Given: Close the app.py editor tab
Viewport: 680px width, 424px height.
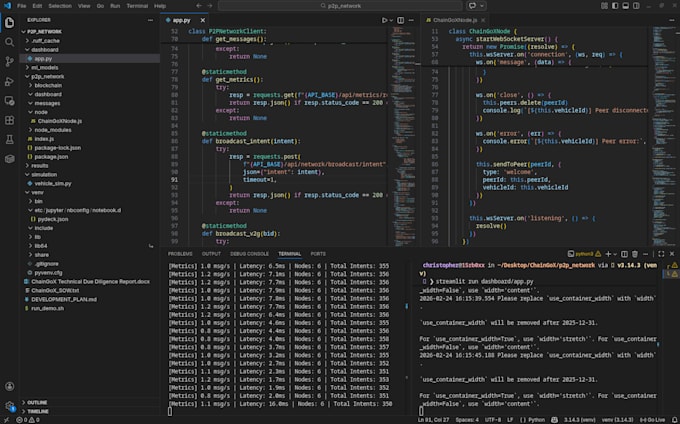Looking at the screenshot, I should click(203, 20).
